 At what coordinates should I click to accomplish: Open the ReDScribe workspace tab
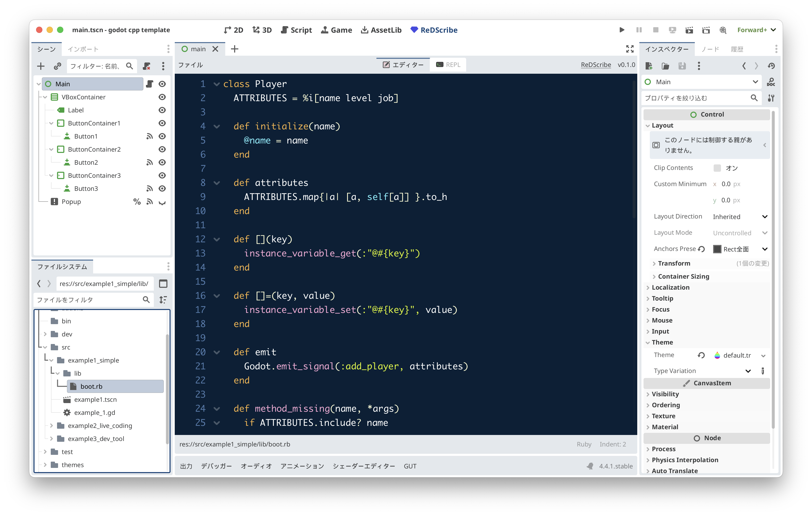(434, 30)
